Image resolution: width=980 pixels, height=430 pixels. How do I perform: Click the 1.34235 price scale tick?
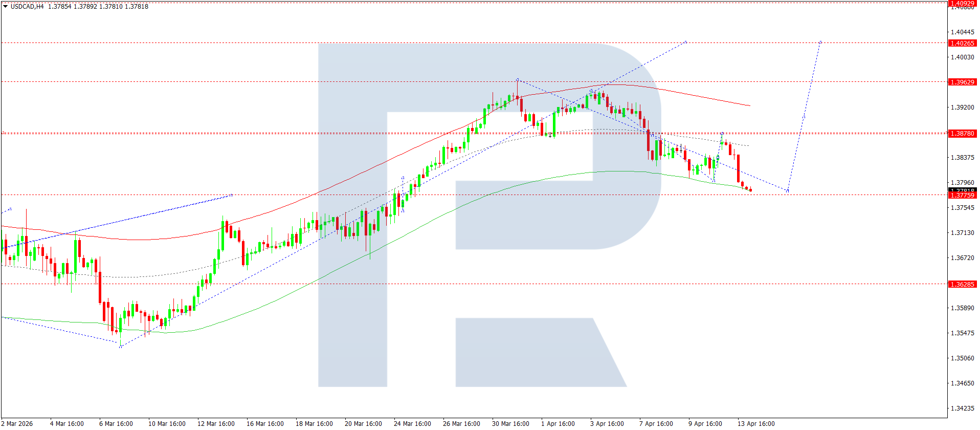click(x=962, y=408)
